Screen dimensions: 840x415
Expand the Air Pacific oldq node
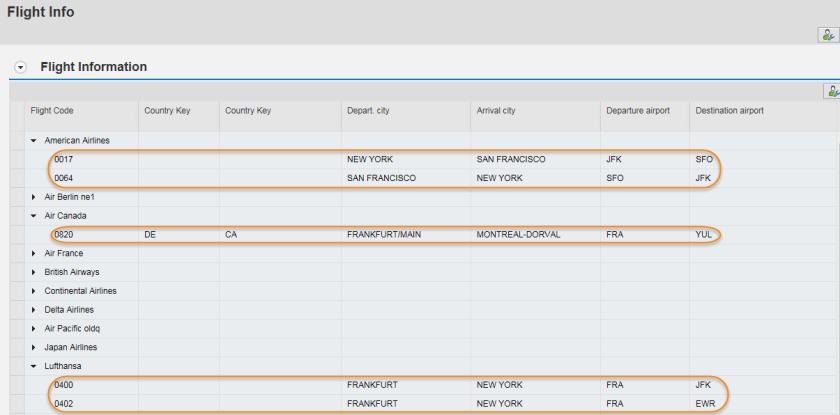(x=34, y=328)
